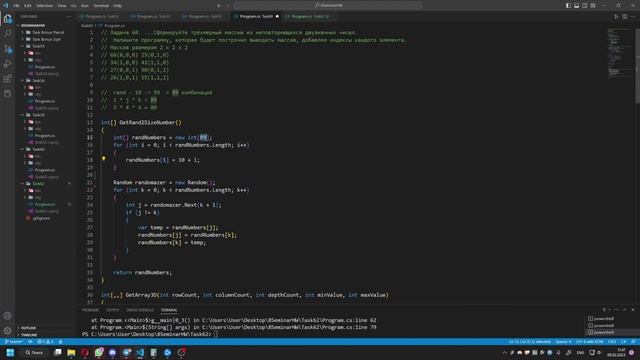Click the Go Forward navigation arrow
Viewport: 640px width, 360px height.
coord(228,6)
